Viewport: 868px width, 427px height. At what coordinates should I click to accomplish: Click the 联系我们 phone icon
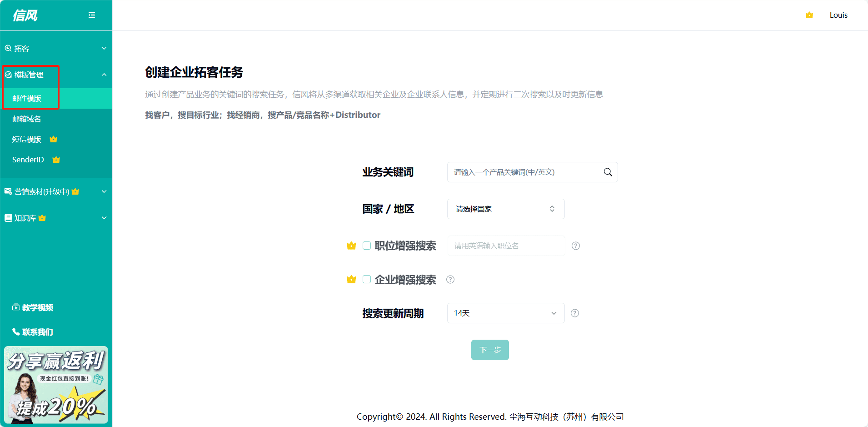(x=16, y=332)
